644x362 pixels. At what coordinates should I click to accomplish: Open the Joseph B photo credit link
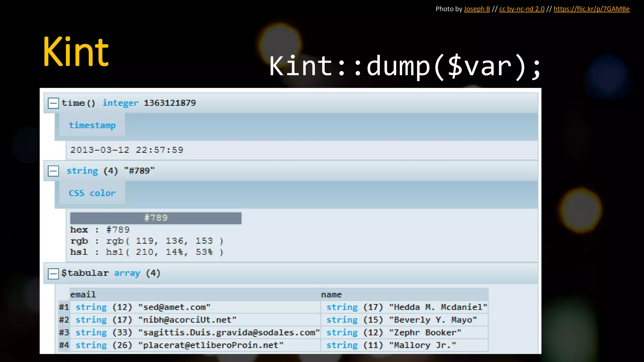tap(477, 9)
